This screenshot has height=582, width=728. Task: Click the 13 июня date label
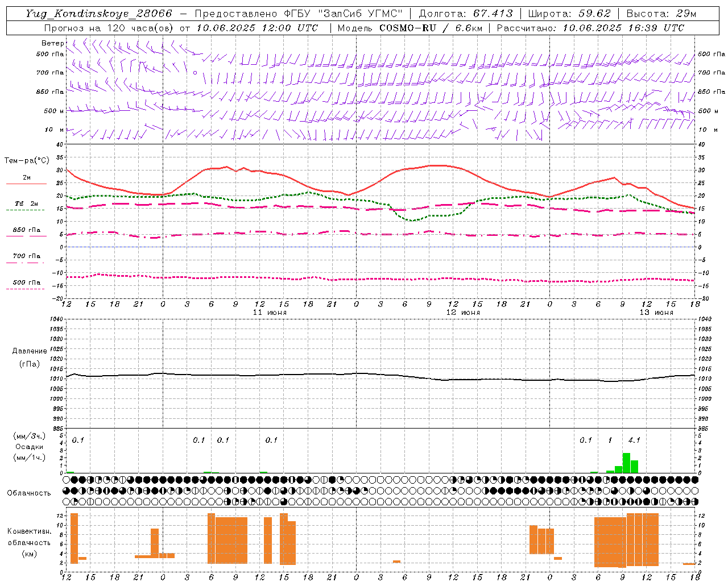click(x=656, y=313)
